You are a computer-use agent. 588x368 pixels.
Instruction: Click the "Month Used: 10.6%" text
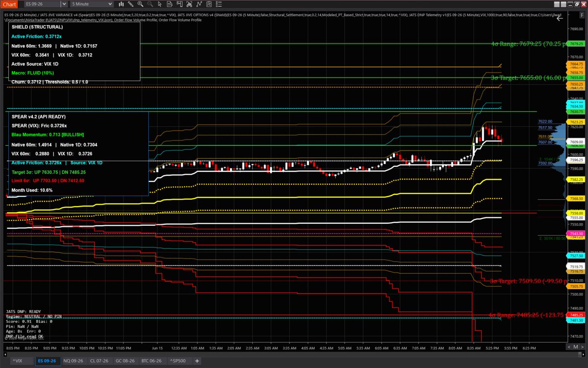(x=32, y=190)
